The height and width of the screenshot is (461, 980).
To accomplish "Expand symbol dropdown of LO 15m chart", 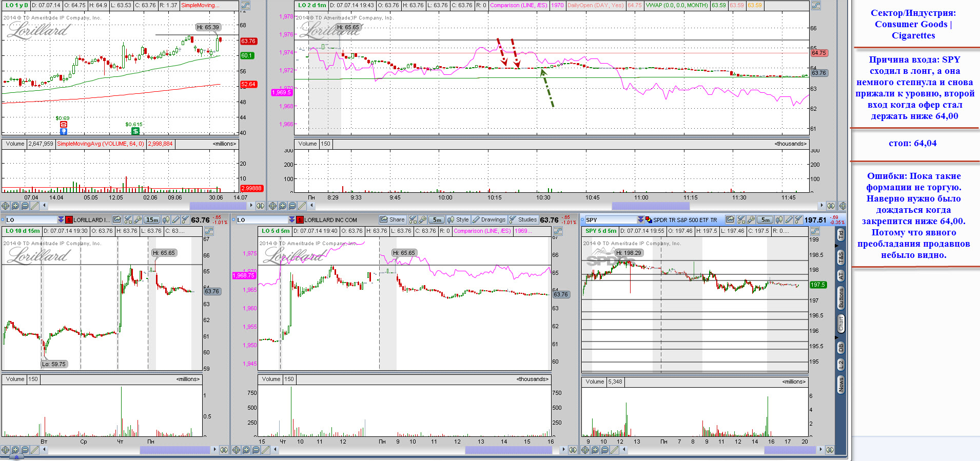I will 61,220.
